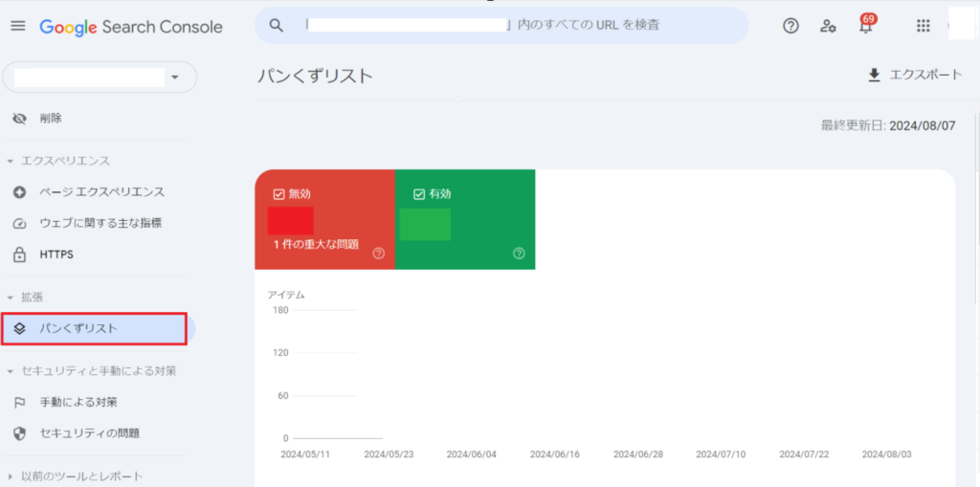Click the 削除 crossed-eye icon

19,118
